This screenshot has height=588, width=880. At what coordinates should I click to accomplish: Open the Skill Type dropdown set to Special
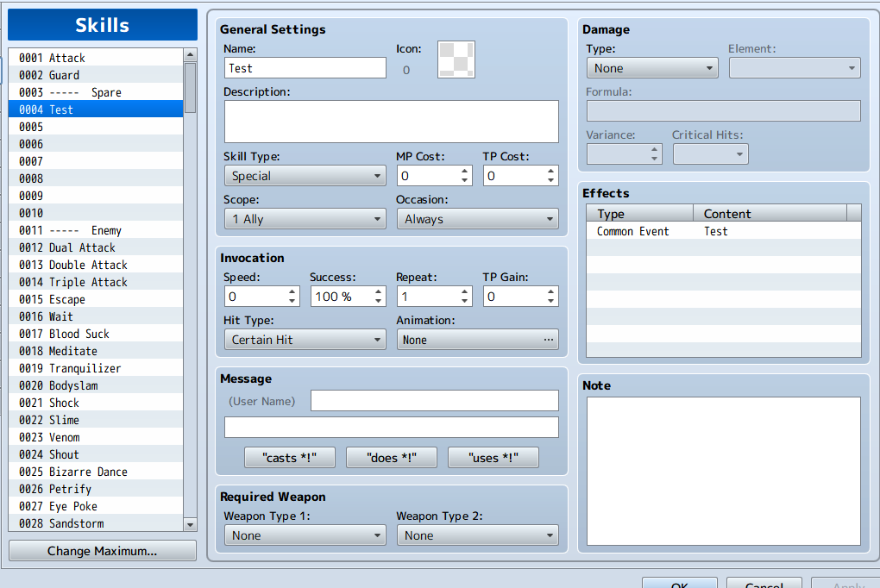(305, 176)
